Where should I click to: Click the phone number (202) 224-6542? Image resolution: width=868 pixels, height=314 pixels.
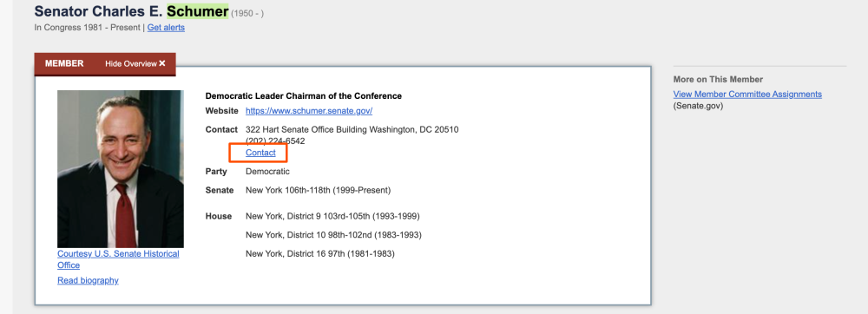[x=275, y=141]
